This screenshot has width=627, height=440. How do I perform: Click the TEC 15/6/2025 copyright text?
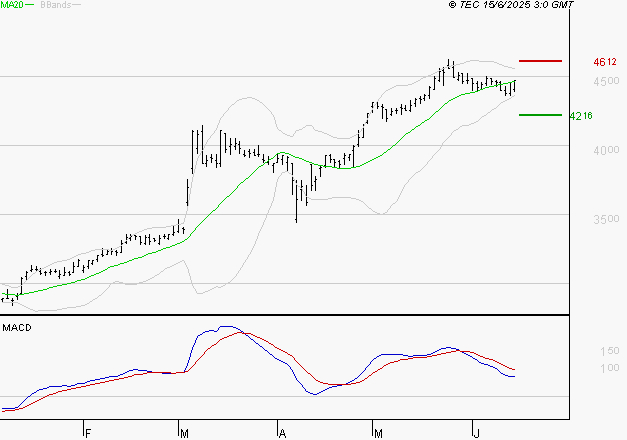click(511, 5)
